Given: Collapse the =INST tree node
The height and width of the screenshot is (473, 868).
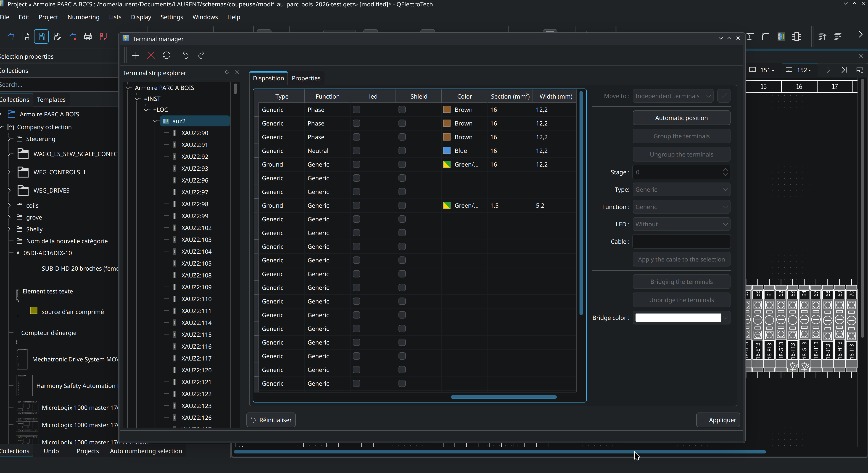Looking at the screenshot, I should point(137,99).
